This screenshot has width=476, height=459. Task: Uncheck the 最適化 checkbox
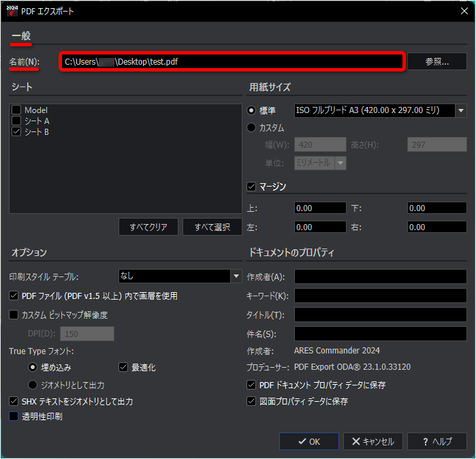tap(123, 367)
